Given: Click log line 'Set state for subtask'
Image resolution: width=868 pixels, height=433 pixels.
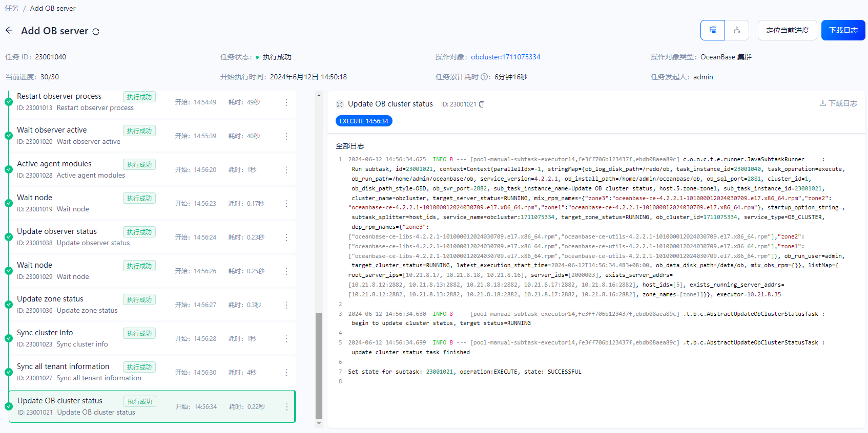Looking at the screenshot, I should pyautogui.click(x=465, y=372).
